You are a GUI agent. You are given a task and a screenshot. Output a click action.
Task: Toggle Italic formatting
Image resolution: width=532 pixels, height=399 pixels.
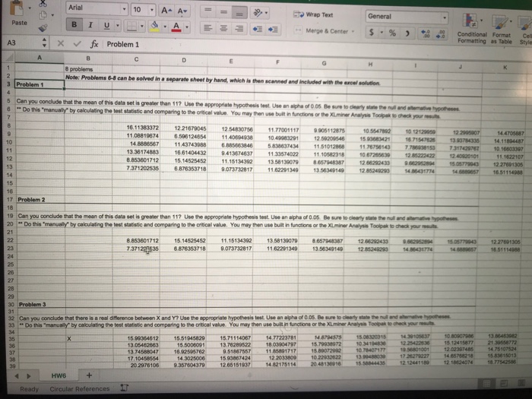(90, 25)
